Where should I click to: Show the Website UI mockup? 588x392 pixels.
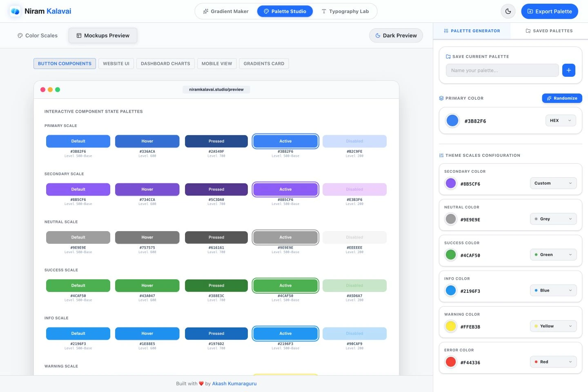click(x=116, y=64)
